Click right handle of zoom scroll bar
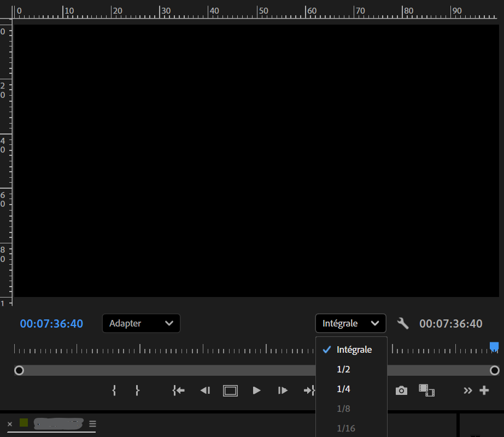The image size is (504, 437). tap(494, 370)
